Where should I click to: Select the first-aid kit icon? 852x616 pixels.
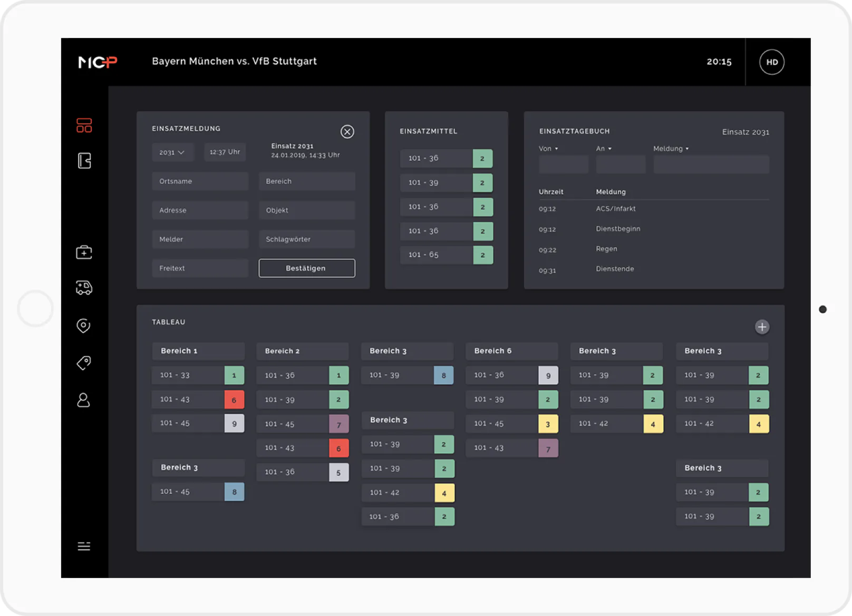[84, 252]
